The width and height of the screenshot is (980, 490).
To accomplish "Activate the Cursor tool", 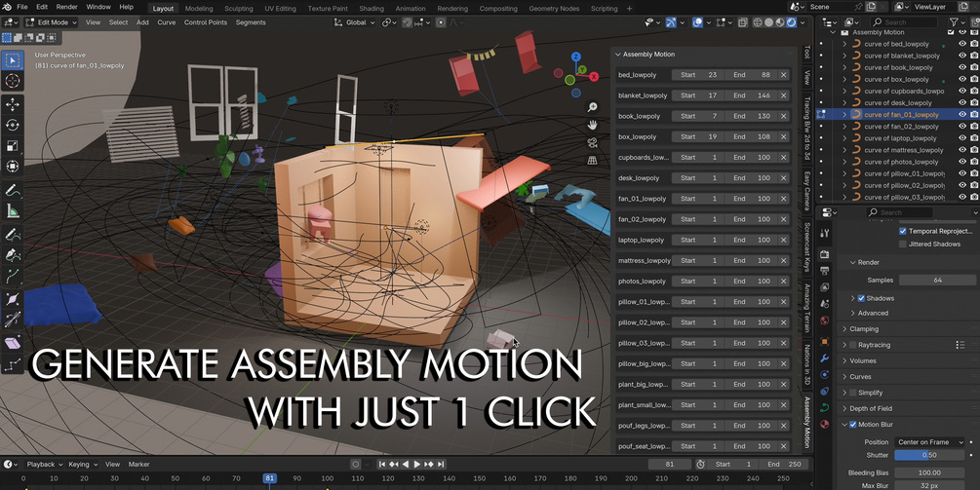I will 13,81.
